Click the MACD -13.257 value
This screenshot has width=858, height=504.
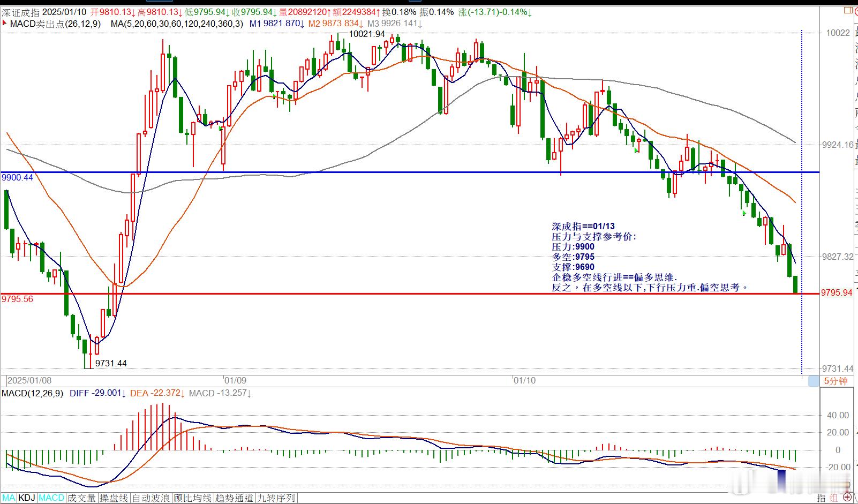(x=220, y=393)
